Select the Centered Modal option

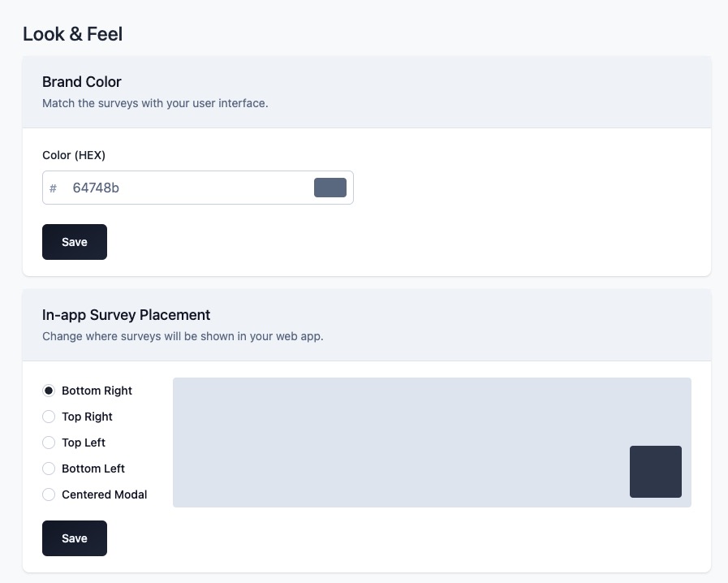point(49,494)
